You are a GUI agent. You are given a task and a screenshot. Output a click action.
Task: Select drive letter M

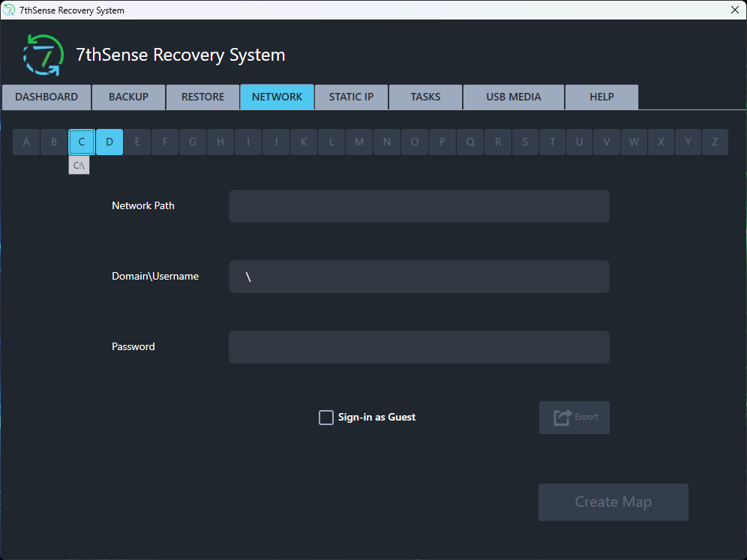359,142
